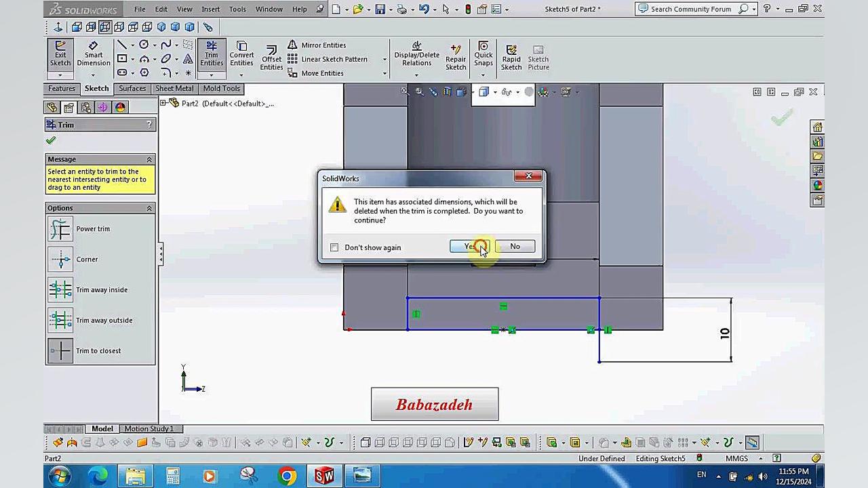Image resolution: width=868 pixels, height=488 pixels.
Task: Enable Trim away inside option
Action: pos(60,290)
